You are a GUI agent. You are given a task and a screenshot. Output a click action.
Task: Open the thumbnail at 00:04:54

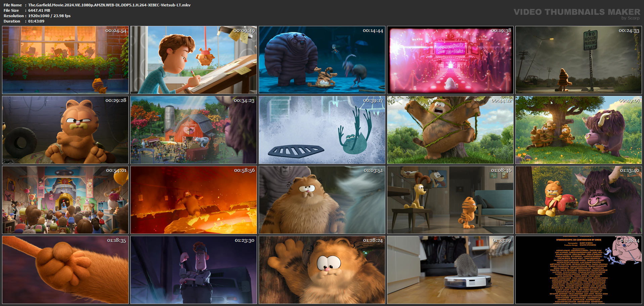click(65, 60)
